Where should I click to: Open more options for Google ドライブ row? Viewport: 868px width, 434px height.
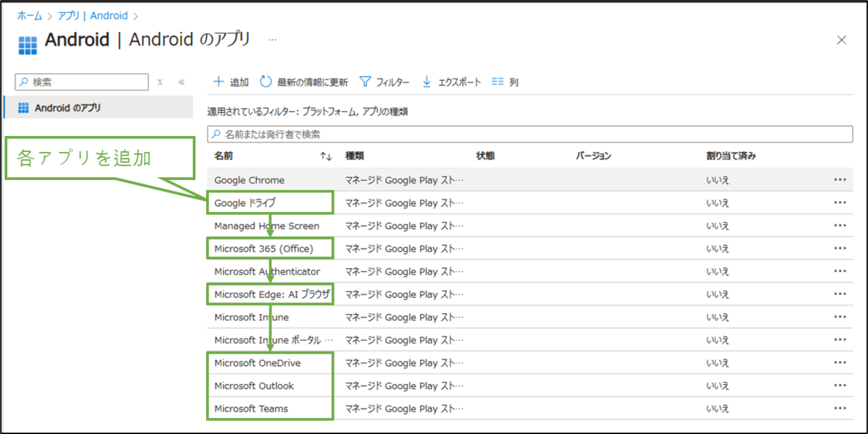point(840,203)
